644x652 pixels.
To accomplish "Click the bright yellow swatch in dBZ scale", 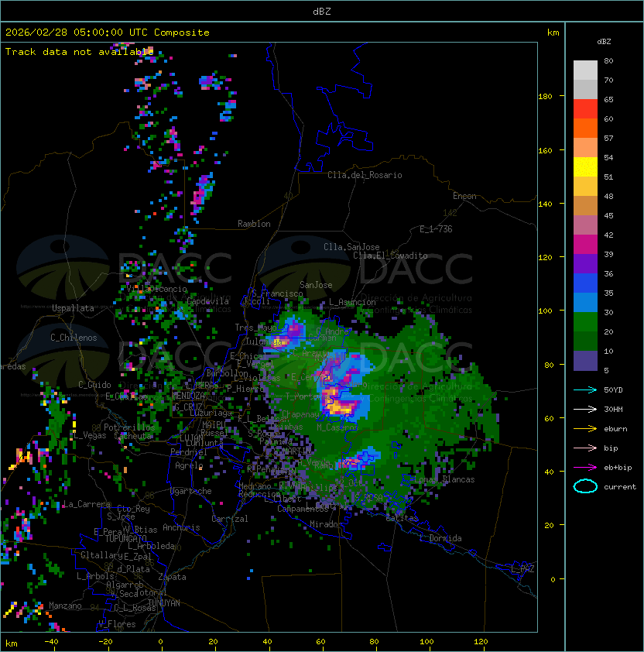I will 585,167.
